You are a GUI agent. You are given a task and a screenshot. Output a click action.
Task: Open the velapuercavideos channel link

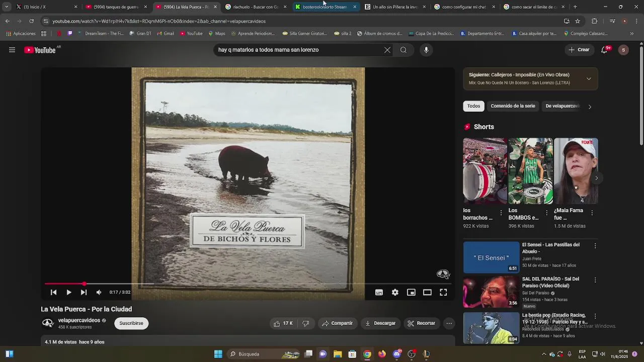[x=79, y=320]
